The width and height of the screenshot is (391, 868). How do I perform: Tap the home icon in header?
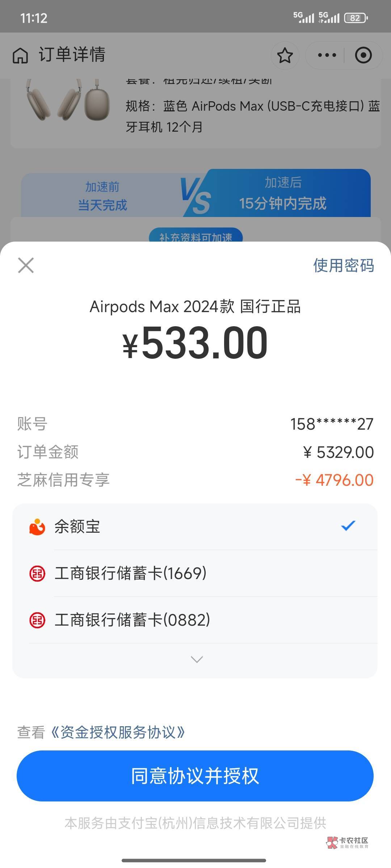point(20,55)
